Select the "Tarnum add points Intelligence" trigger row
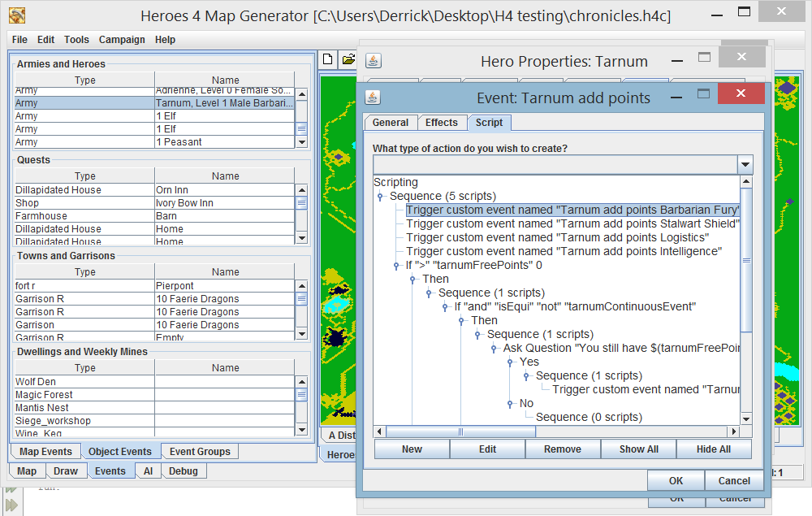 pos(564,251)
